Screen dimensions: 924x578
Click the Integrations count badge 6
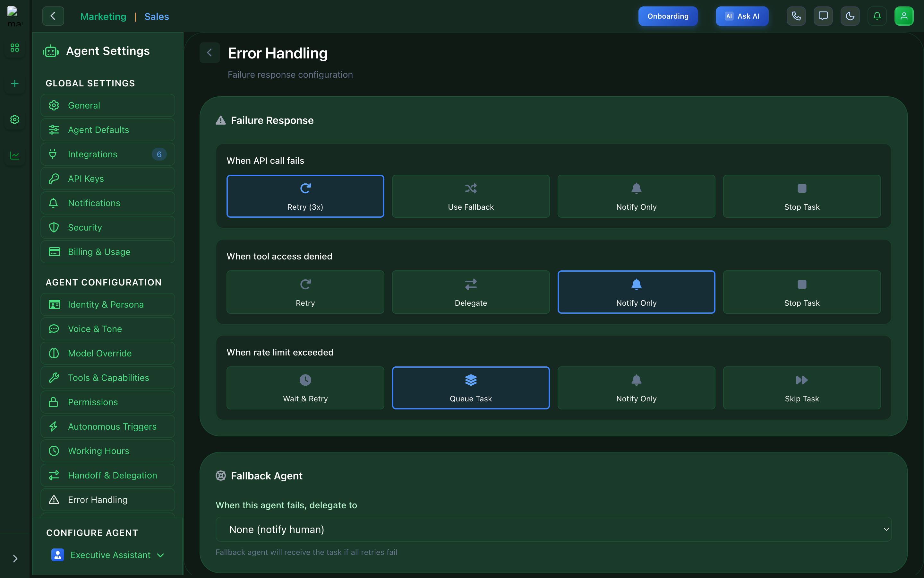click(x=159, y=154)
